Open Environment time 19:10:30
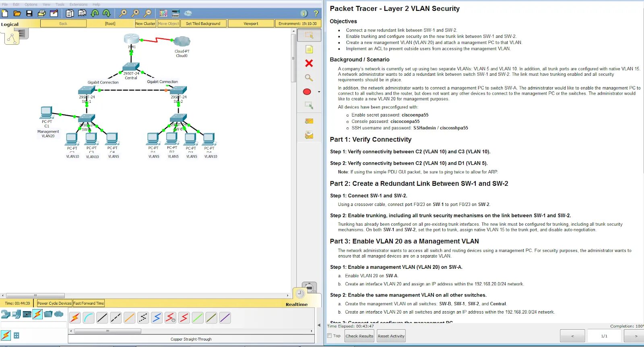 (297, 23)
